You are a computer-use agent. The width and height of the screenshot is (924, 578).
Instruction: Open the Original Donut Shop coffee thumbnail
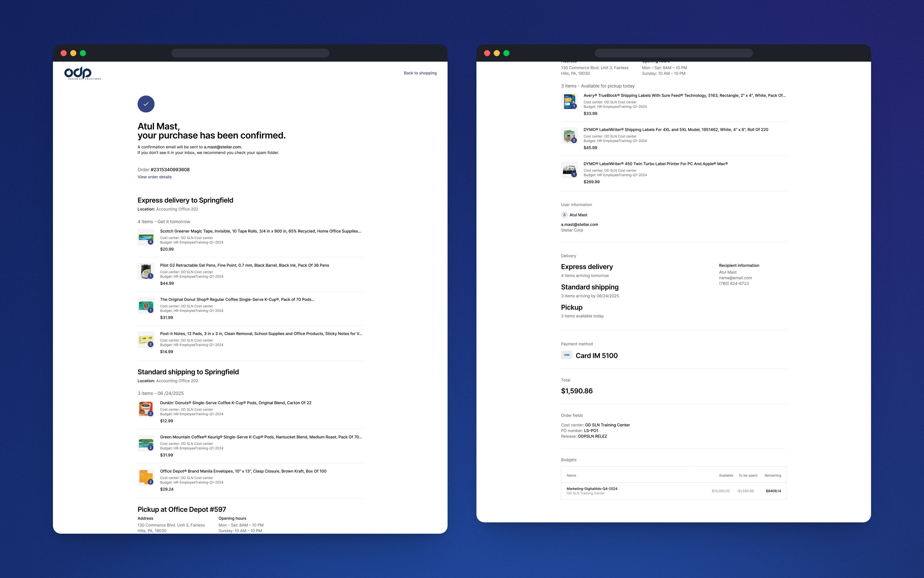pyautogui.click(x=146, y=305)
